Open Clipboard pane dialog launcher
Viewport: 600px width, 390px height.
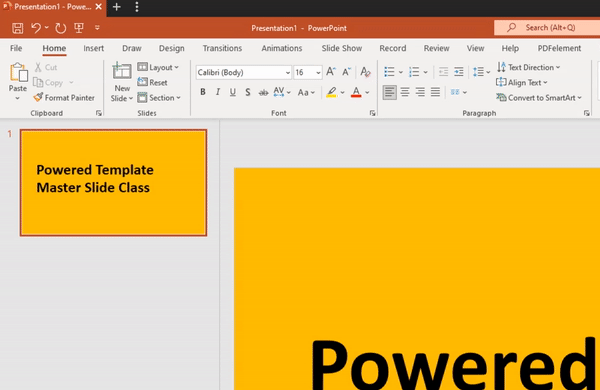point(99,113)
